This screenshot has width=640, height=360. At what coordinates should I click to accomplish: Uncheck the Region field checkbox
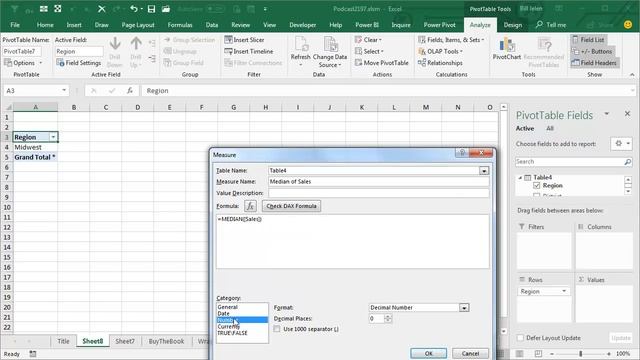[x=536, y=186]
